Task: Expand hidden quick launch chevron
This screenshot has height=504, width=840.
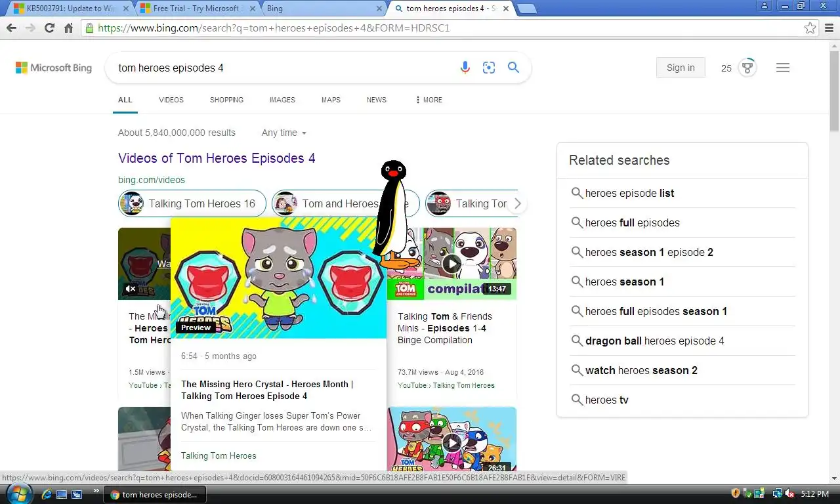Action: 96,491
